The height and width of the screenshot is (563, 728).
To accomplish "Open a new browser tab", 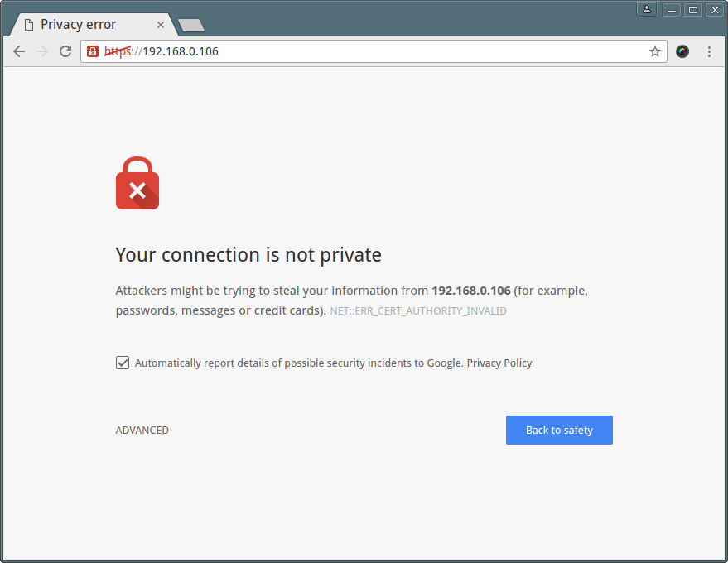I will pyautogui.click(x=191, y=26).
